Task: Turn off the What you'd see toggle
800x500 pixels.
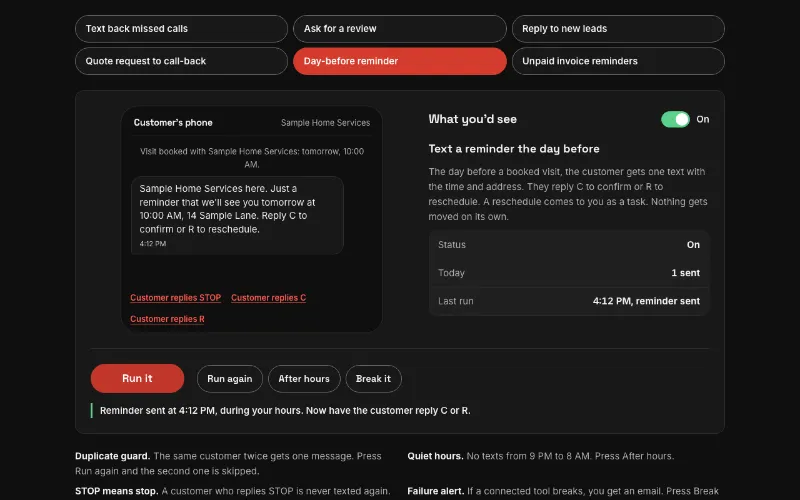Action: (x=675, y=119)
